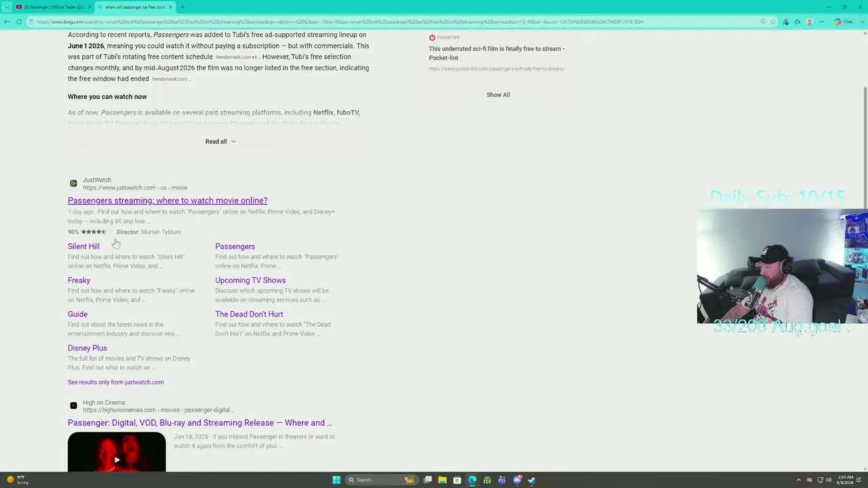Open the Copilot Chat button
This screenshot has width=868, height=488.
[844, 22]
